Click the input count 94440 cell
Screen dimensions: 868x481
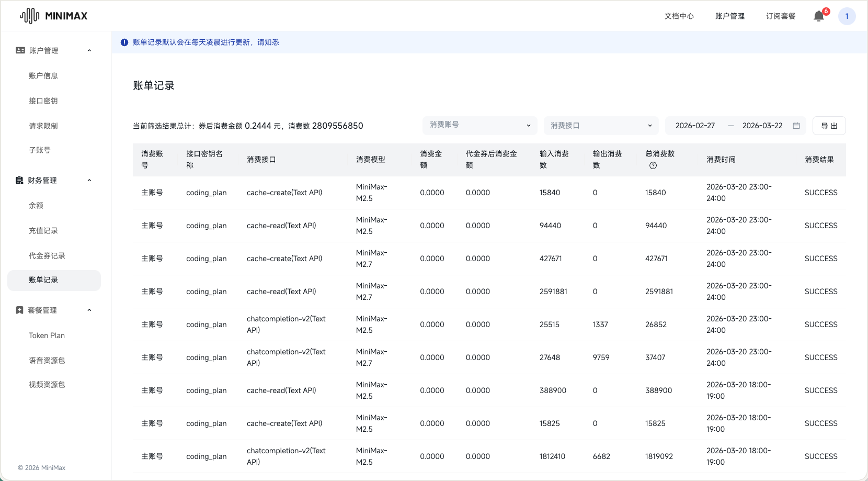pyautogui.click(x=550, y=226)
